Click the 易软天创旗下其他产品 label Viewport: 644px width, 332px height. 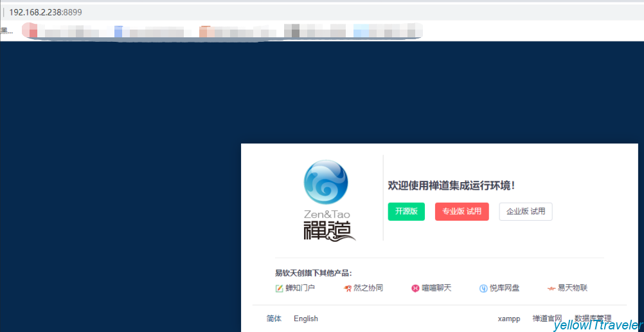314,273
